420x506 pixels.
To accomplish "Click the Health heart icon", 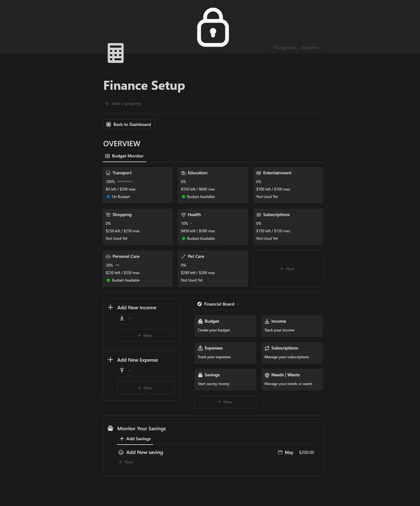I will (x=183, y=215).
